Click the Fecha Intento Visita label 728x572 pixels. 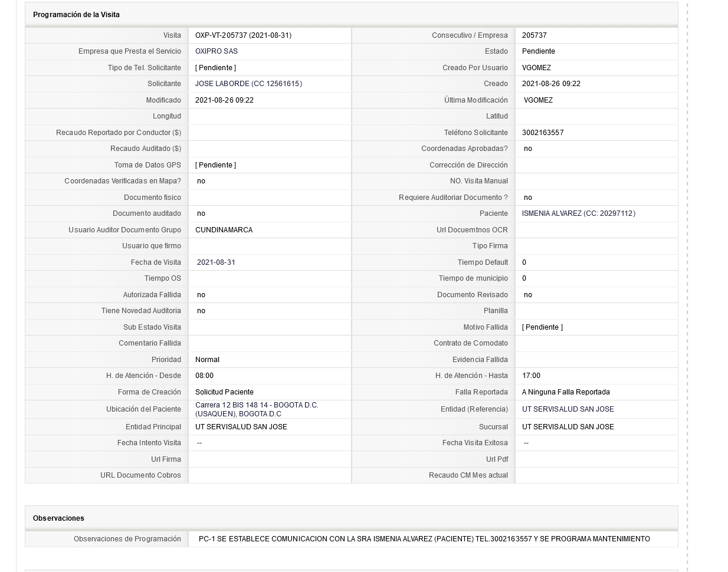point(149,443)
